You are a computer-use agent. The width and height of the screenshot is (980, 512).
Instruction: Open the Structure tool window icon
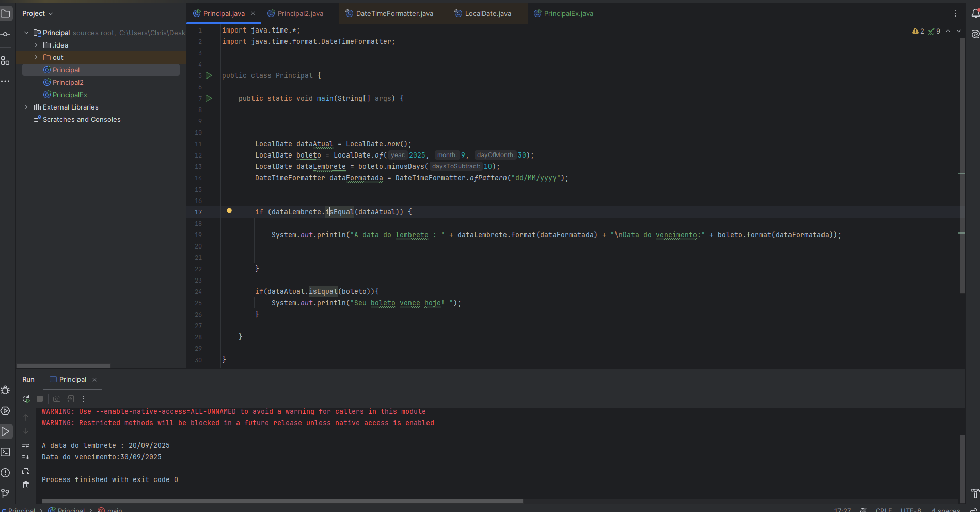(5, 60)
